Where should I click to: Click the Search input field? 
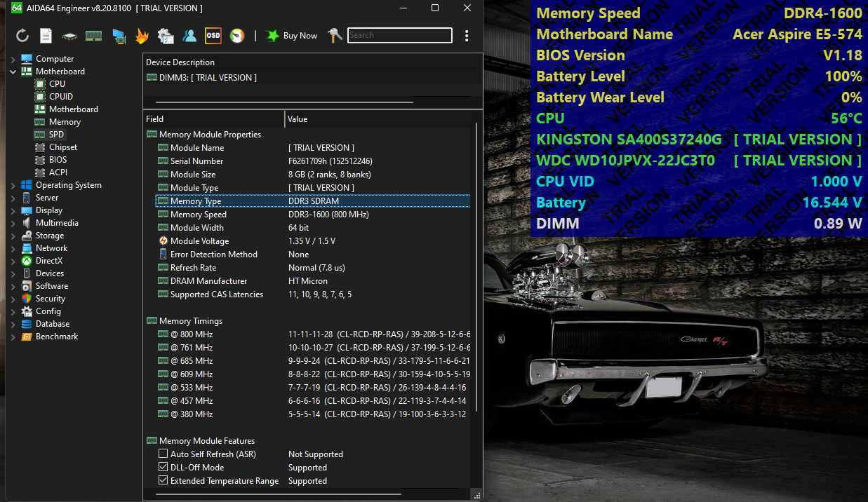point(400,35)
